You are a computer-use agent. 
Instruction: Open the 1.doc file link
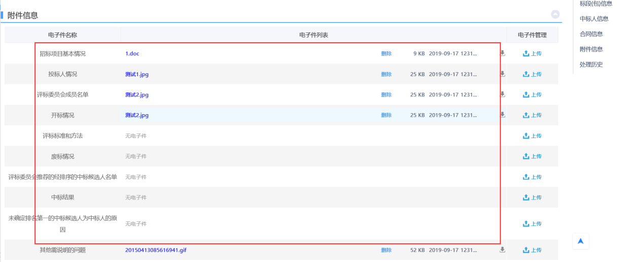click(132, 53)
